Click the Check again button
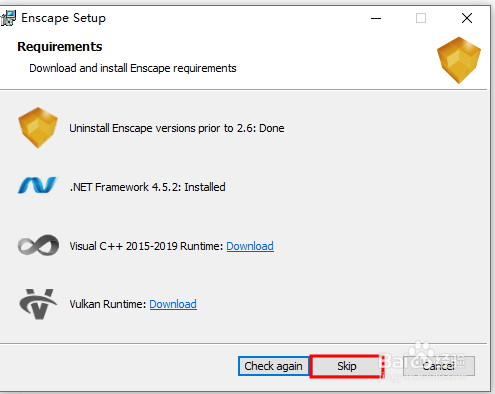This screenshot has height=394, width=495. pos(273,366)
